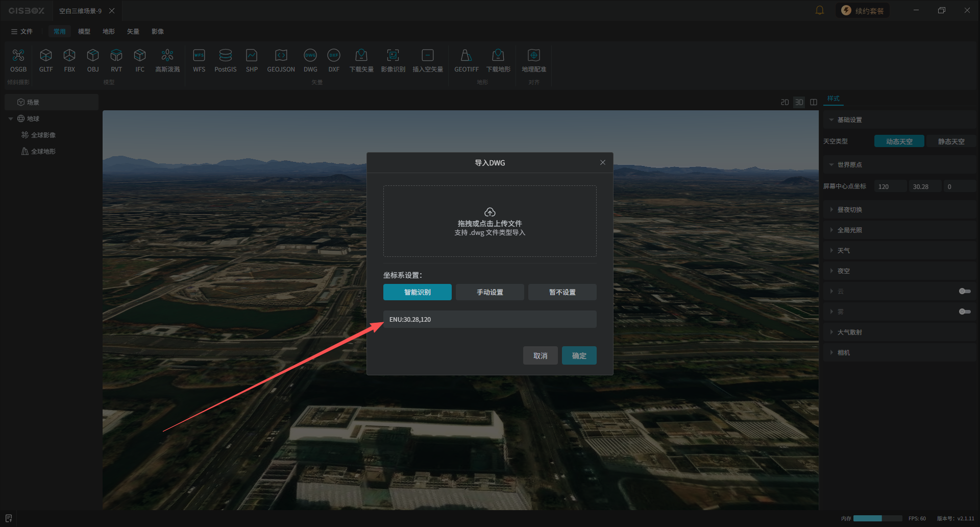Click the ENU coordinate input field
Image resolution: width=980 pixels, height=527 pixels.
(489, 319)
